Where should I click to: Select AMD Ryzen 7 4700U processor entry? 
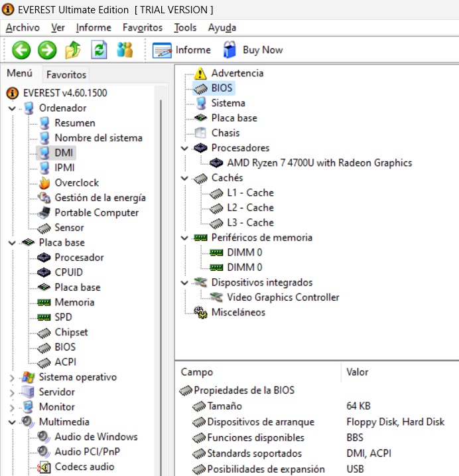click(x=320, y=163)
